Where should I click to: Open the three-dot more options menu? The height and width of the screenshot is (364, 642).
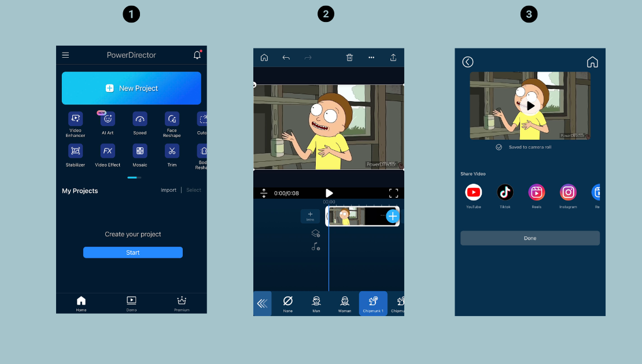tap(371, 57)
